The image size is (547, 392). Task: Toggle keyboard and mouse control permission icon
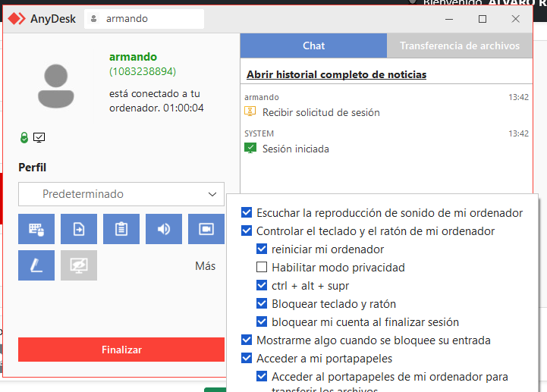tap(36, 229)
